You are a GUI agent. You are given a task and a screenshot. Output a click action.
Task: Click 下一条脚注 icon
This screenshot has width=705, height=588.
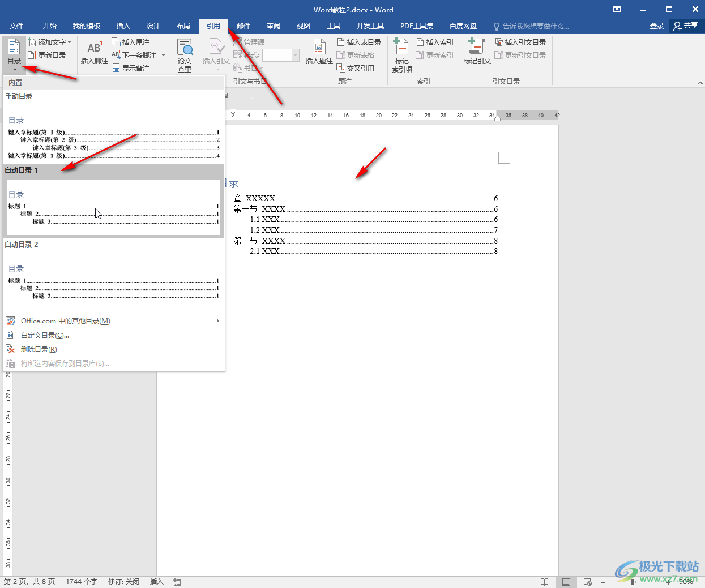pos(116,55)
